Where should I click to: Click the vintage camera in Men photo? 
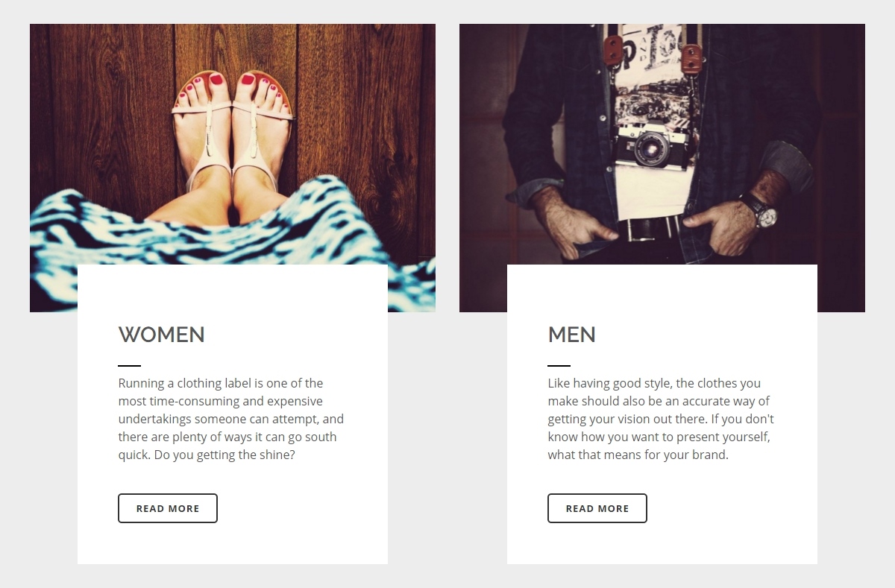coord(654,145)
